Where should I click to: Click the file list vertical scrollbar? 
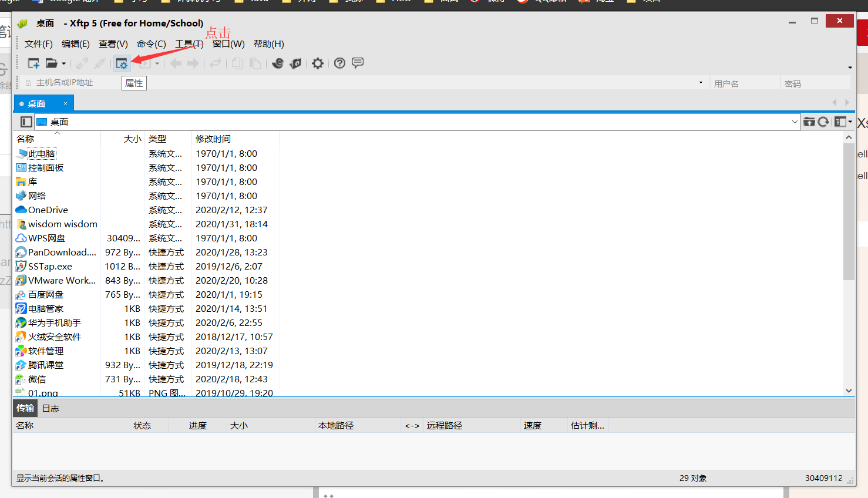pyautogui.click(x=849, y=211)
